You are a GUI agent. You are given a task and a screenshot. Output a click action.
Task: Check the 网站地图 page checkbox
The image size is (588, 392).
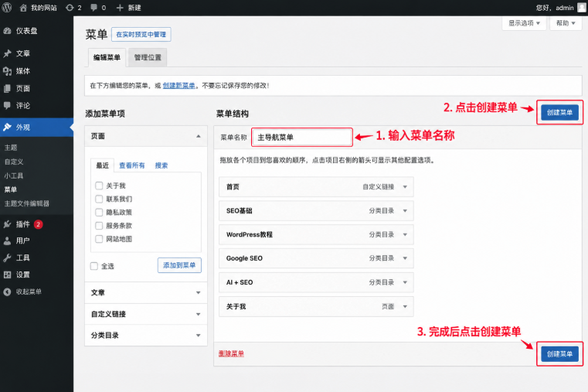tap(99, 239)
